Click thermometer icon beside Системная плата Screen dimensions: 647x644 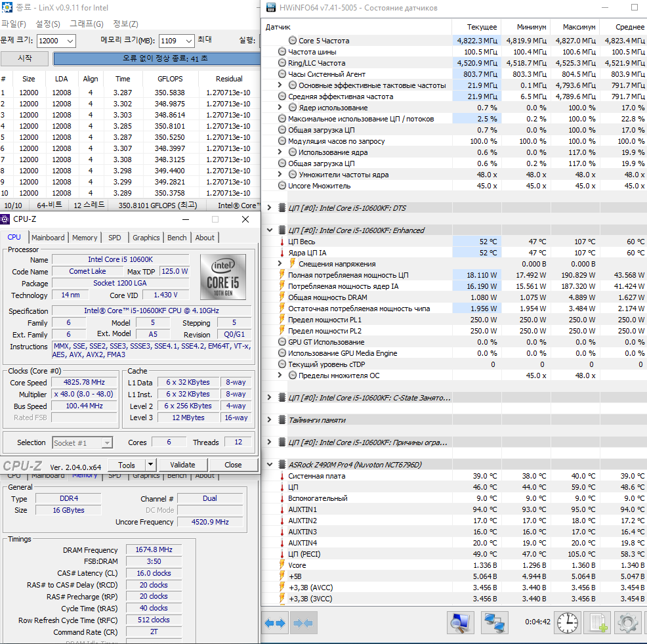[x=282, y=476]
